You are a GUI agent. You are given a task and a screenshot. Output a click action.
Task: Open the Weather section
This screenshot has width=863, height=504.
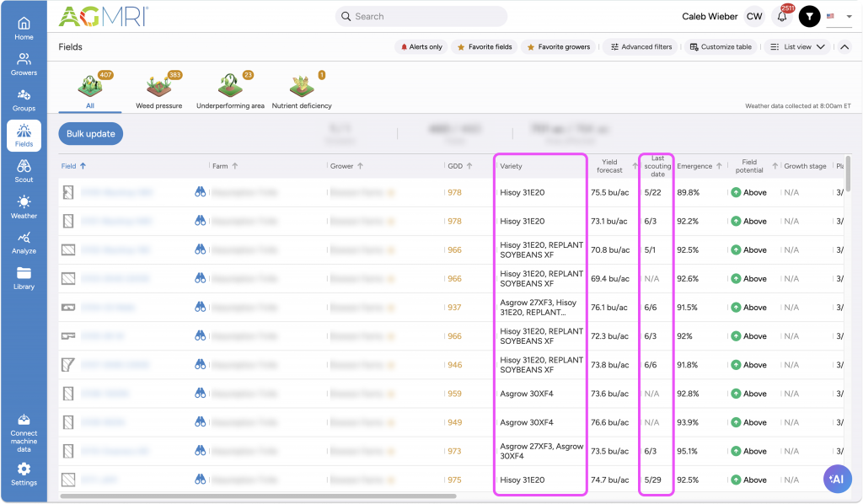click(24, 206)
